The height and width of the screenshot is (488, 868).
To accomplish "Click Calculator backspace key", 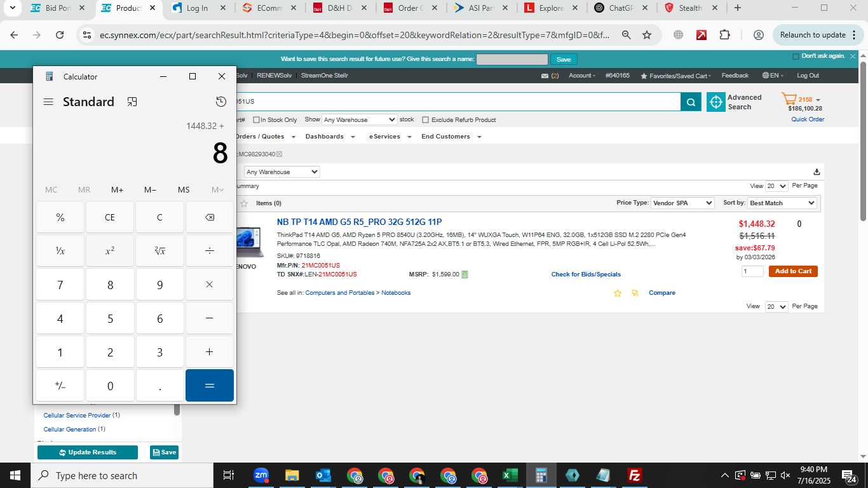I will (x=210, y=217).
